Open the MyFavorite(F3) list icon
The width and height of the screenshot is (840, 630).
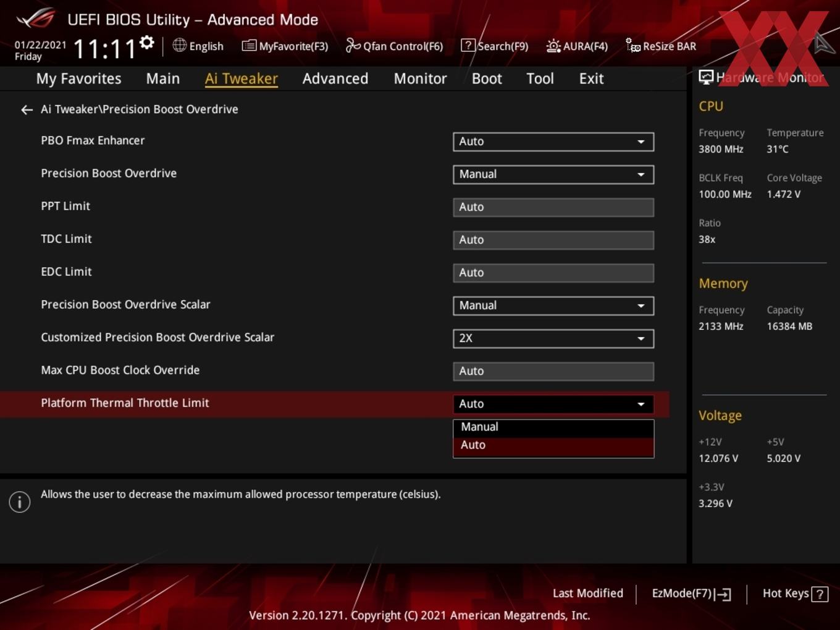point(249,46)
